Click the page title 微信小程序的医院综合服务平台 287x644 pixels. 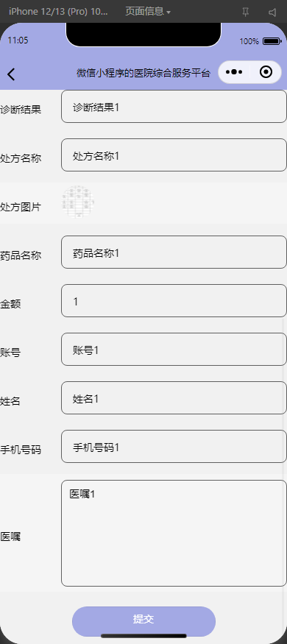143,73
